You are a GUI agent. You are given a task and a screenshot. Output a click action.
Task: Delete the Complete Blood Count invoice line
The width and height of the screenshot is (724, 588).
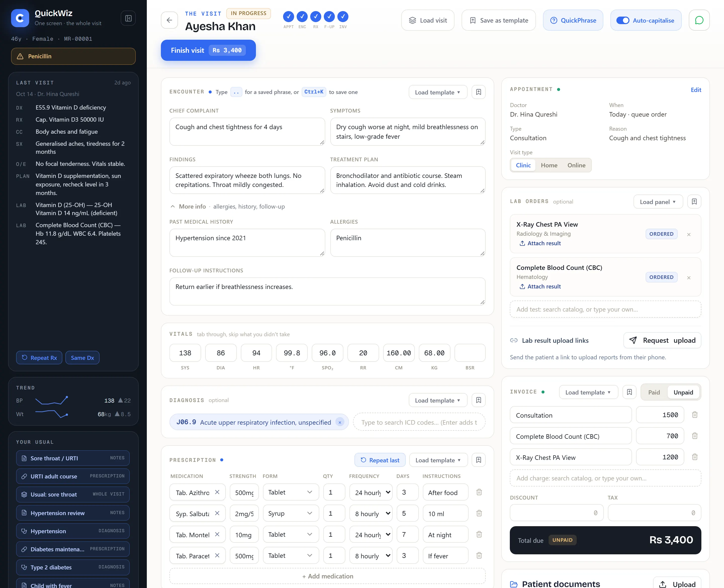point(695,435)
